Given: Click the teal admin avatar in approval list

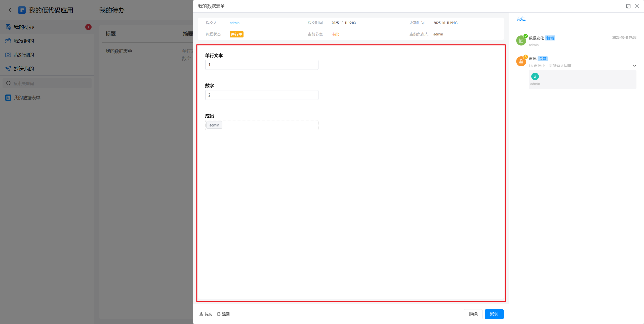Looking at the screenshot, I should [x=535, y=76].
